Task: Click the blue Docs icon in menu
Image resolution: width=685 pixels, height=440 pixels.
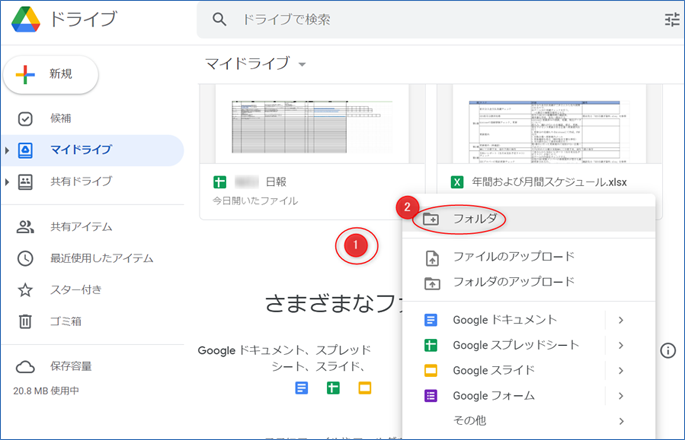Action: [x=431, y=320]
